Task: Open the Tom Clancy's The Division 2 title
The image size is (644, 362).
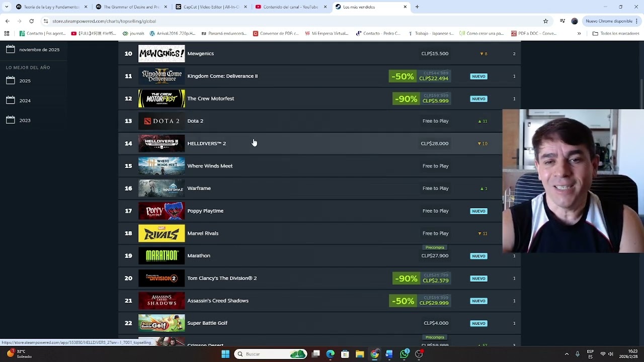Action: [222, 278]
